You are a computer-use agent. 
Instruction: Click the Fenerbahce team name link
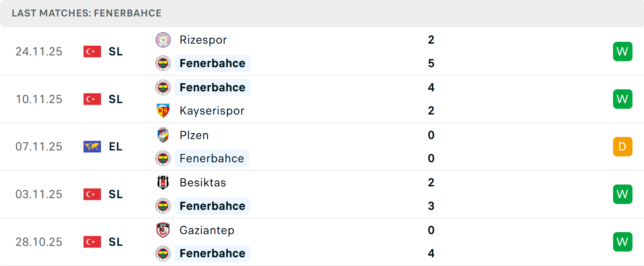pyautogui.click(x=212, y=63)
